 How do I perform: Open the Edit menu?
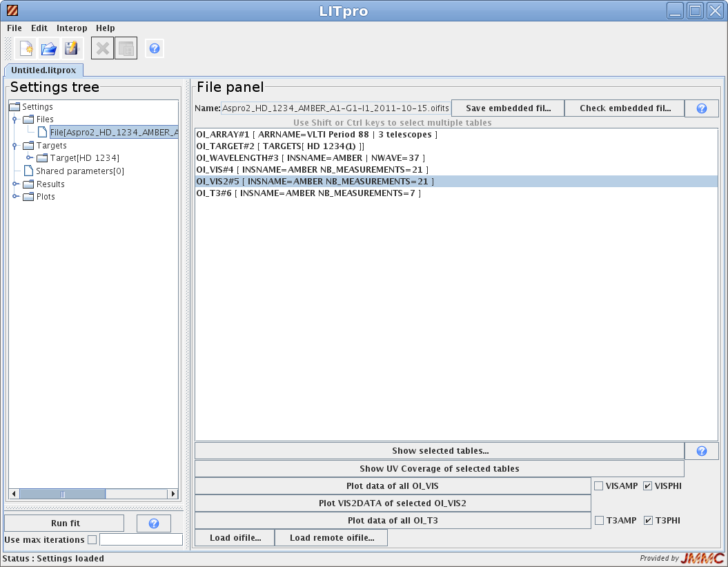(x=39, y=28)
